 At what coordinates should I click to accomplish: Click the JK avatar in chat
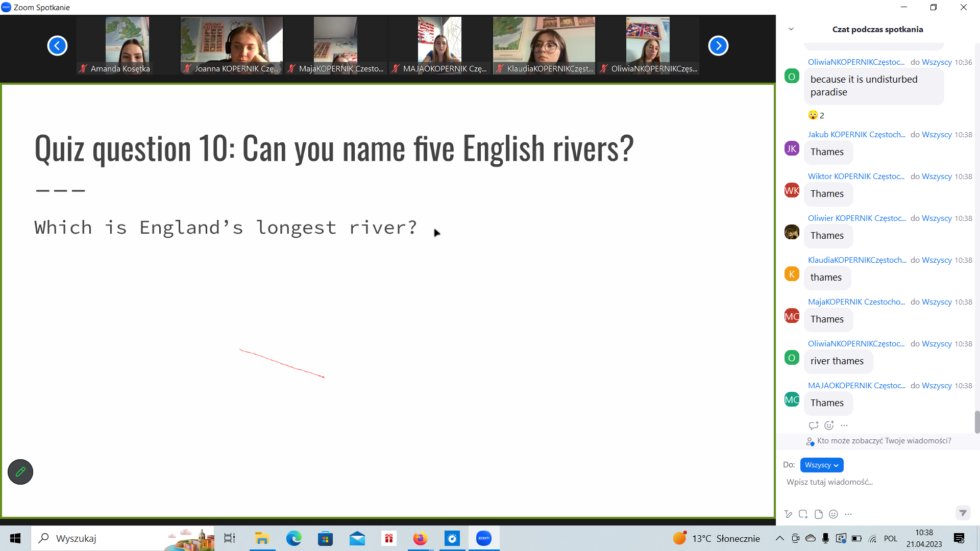pyautogui.click(x=792, y=148)
